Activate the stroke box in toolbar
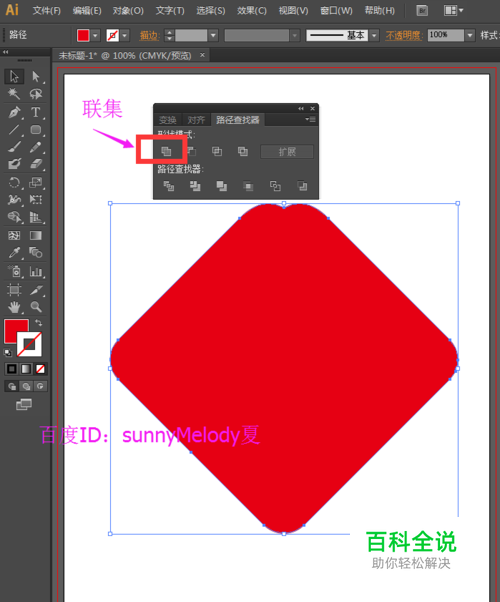 (x=30, y=344)
